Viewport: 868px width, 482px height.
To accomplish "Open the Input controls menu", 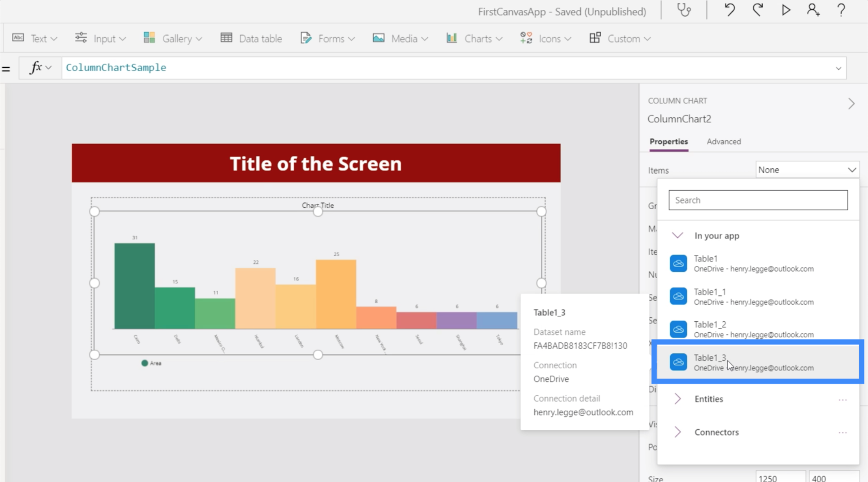I will [100, 38].
